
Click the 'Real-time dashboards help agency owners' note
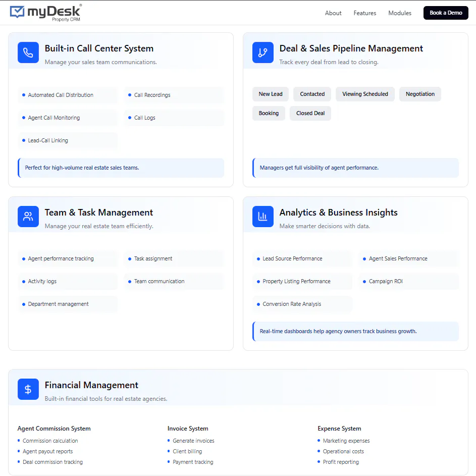click(355, 332)
